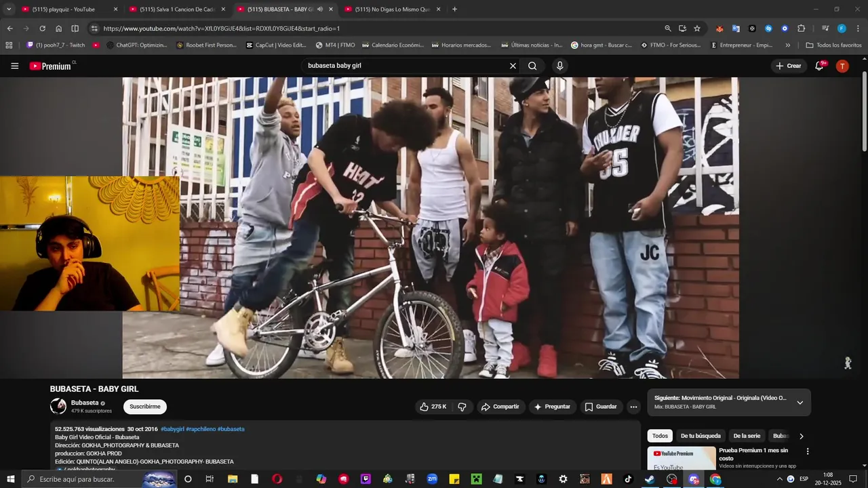Screen dimensions: 868x488
Task: Click the #babygirl hashtag
Action: tap(172, 429)
